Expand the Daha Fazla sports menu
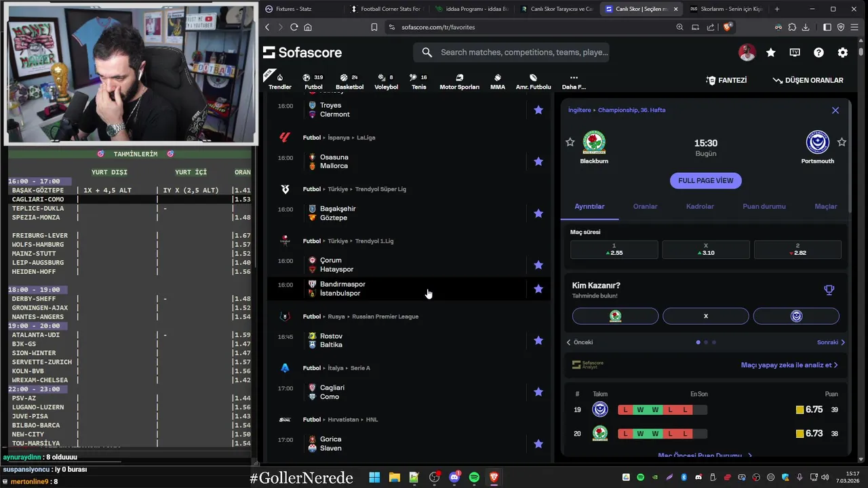 [574, 81]
